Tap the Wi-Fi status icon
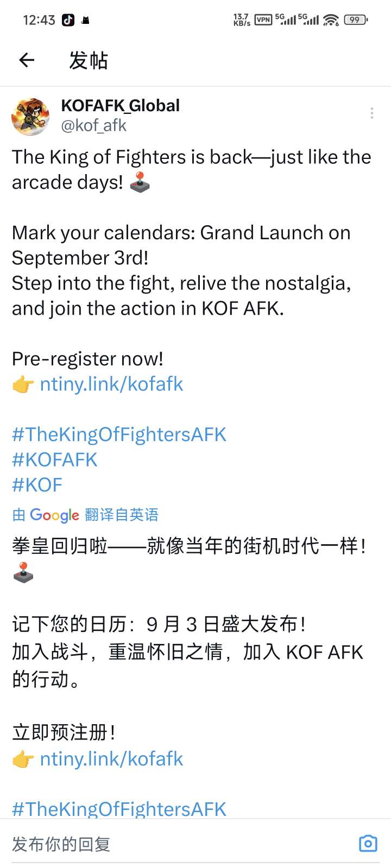The width and height of the screenshot is (391, 868). pos(331,20)
